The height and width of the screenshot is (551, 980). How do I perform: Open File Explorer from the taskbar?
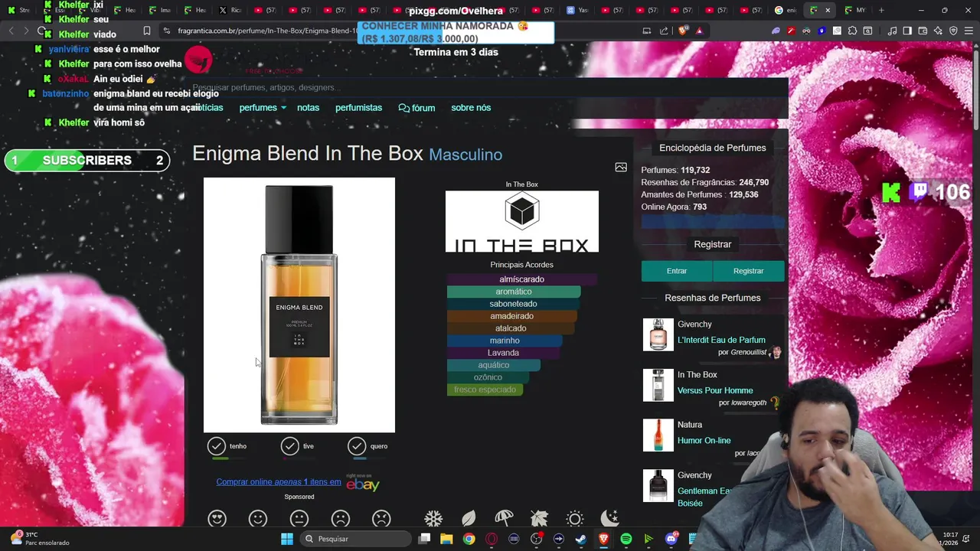point(446,539)
